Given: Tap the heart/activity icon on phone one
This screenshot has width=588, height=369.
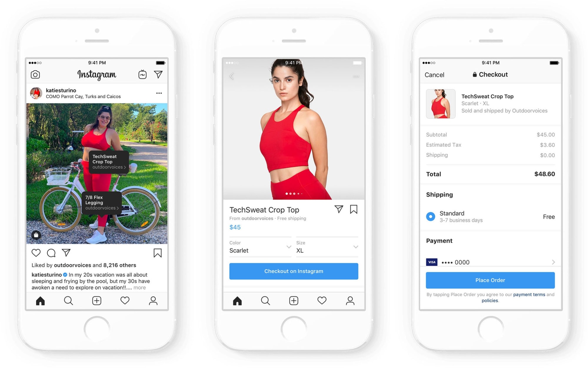Looking at the screenshot, I should pos(125,303).
